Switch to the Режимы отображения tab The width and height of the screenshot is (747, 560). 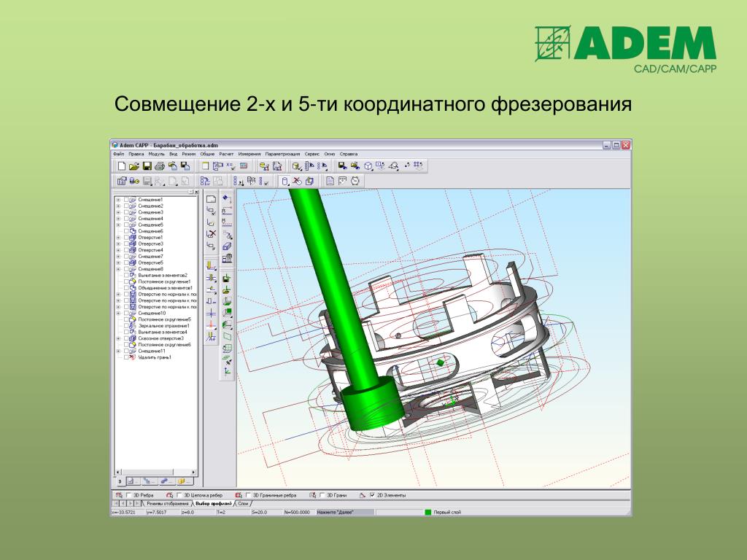pos(167,504)
